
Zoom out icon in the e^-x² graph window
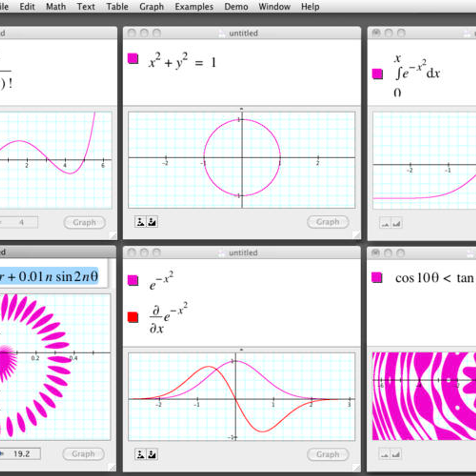(x=140, y=454)
